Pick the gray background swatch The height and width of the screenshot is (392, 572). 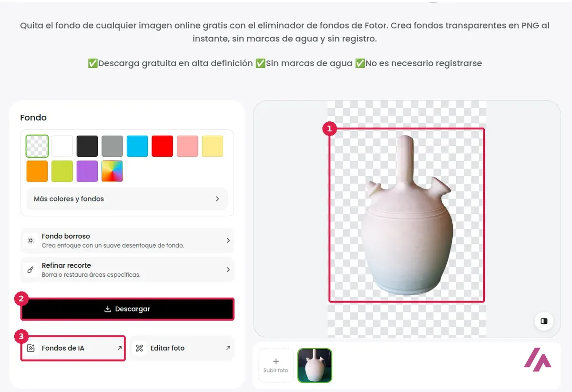pyautogui.click(x=112, y=146)
